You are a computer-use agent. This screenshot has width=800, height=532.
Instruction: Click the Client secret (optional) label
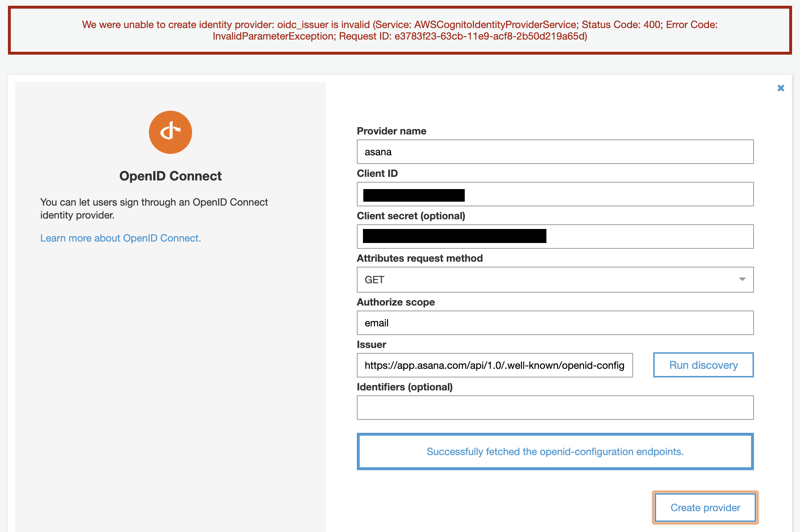coord(411,216)
